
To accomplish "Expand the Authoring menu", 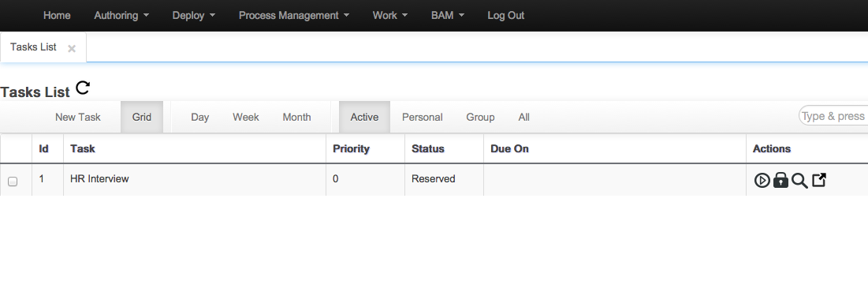I will pos(121,16).
